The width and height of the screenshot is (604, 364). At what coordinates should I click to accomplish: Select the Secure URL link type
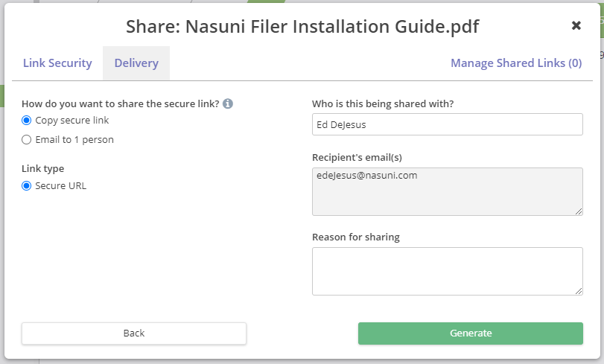(x=27, y=186)
